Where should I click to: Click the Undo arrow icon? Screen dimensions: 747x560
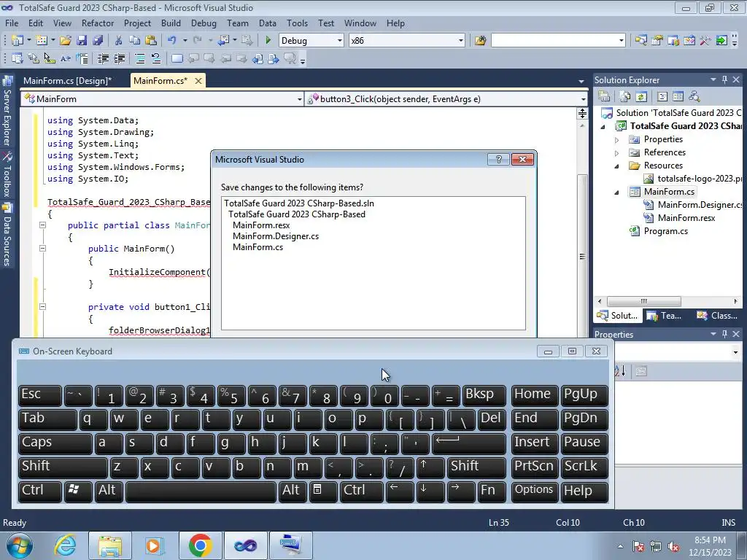172,41
